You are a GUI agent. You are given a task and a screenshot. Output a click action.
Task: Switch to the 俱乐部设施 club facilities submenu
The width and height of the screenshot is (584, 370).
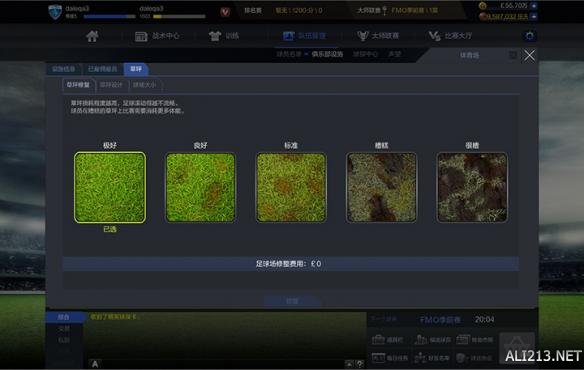[327, 54]
